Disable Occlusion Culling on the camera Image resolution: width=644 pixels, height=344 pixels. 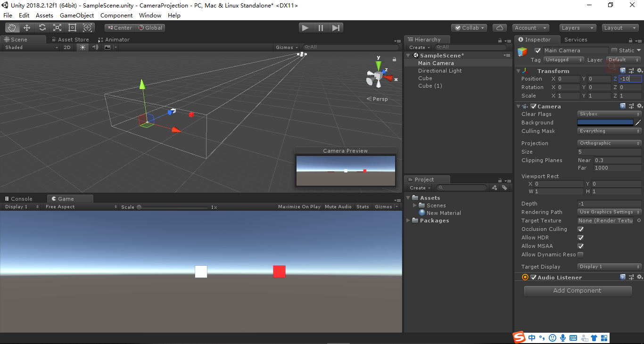(580, 229)
